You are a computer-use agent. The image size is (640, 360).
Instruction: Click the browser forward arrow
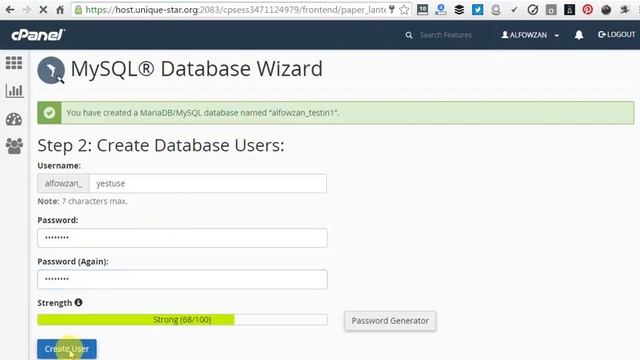(27, 9)
